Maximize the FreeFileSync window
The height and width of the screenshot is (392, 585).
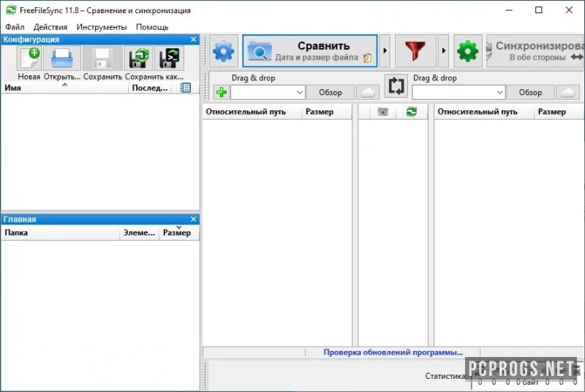pyautogui.click(x=539, y=10)
